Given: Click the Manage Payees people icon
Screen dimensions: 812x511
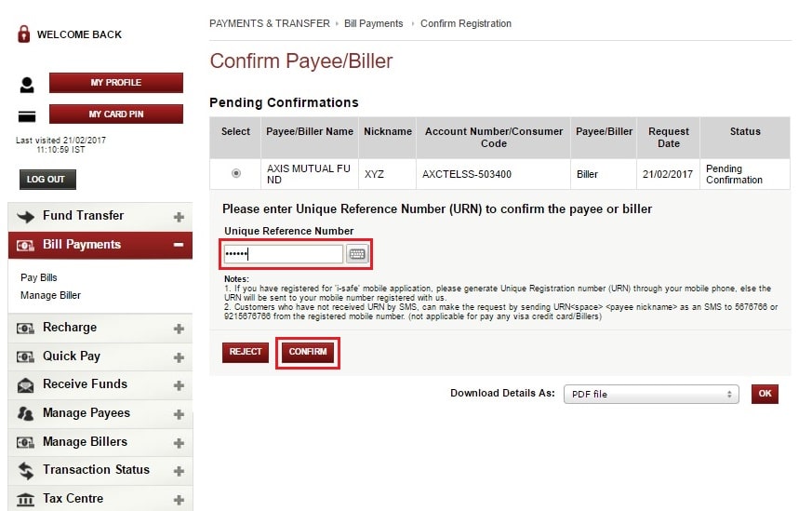Looking at the screenshot, I should tap(26, 413).
